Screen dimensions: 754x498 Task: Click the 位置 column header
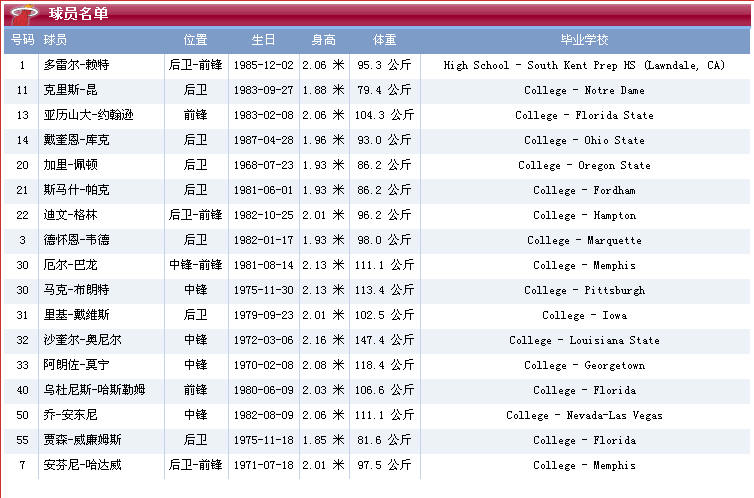click(195, 39)
